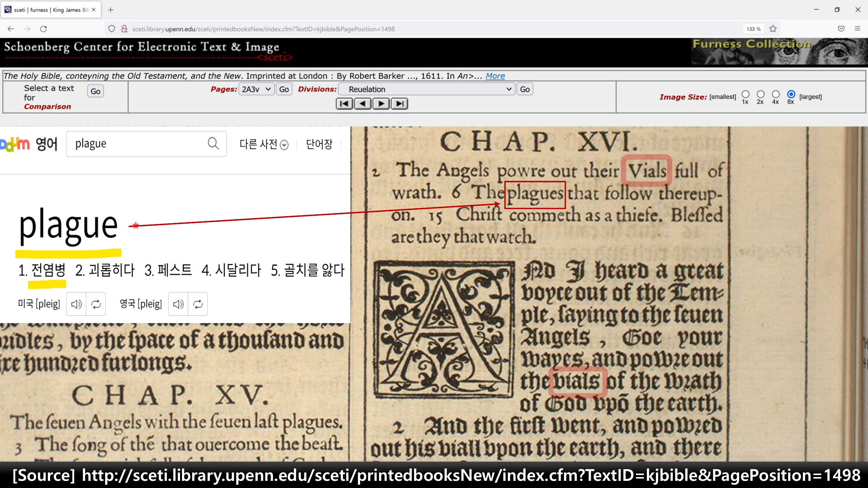Click the Schoenberg Center sceti header logo

click(148, 51)
